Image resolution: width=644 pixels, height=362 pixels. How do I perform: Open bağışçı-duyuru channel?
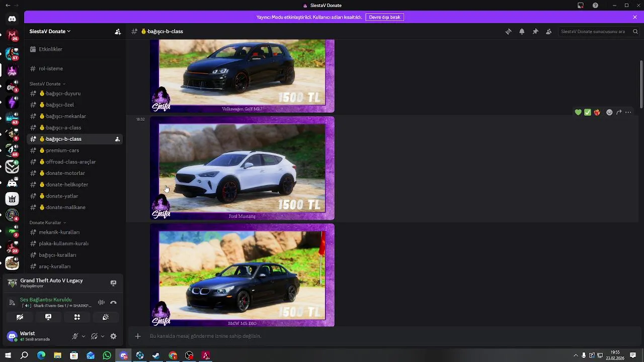pyautogui.click(x=75, y=94)
